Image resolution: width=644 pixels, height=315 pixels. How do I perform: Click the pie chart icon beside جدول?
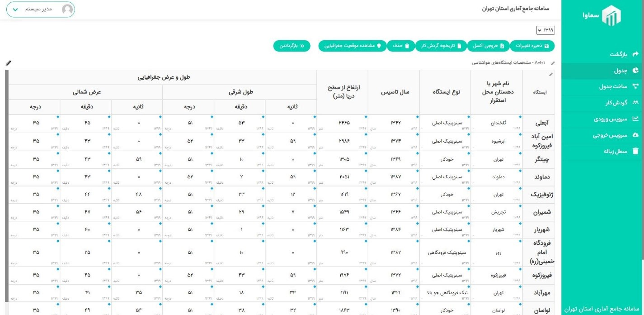pyautogui.click(x=635, y=71)
